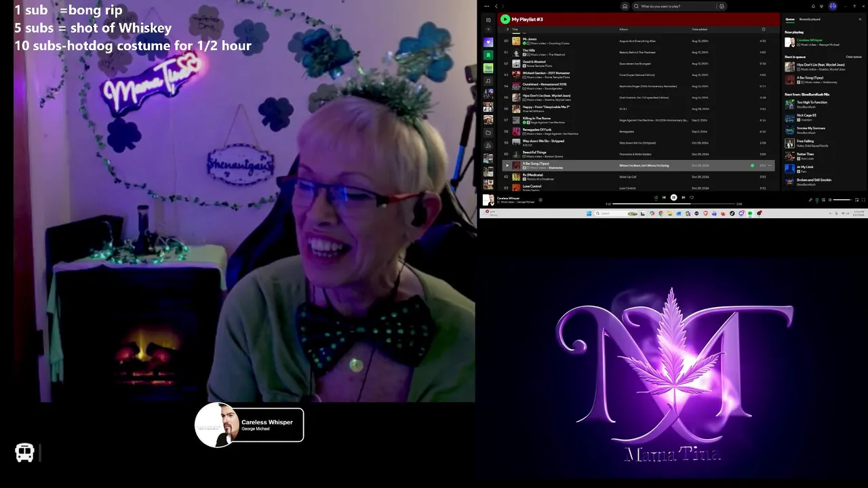Screen dimensions: 868x488
Task: Seek on the song progress bar
Action: pos(675,204)
